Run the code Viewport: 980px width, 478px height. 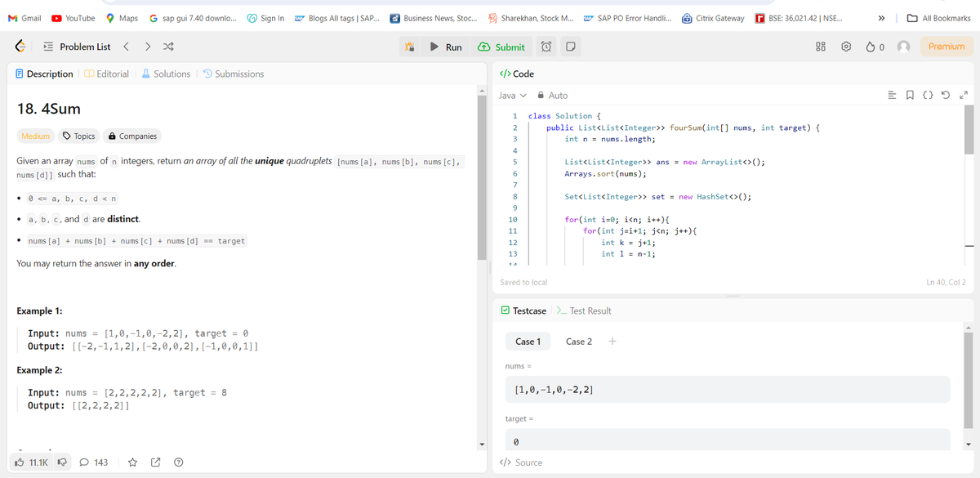point(447,47)
